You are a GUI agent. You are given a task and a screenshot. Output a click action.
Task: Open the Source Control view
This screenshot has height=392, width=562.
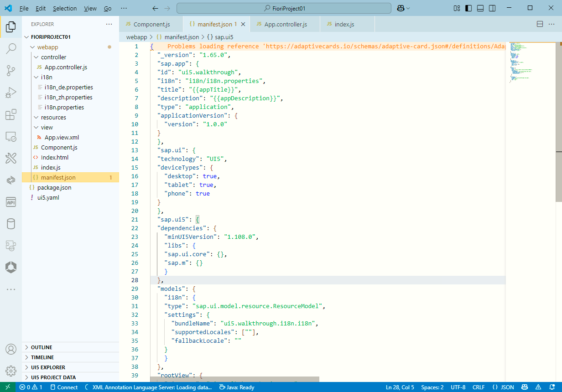point(11,71)
